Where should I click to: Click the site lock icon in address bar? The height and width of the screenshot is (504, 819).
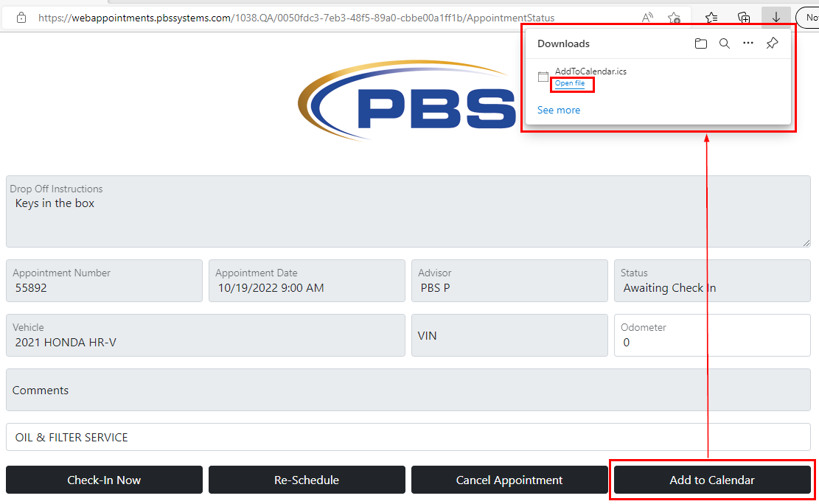click(x=21, y=18)
